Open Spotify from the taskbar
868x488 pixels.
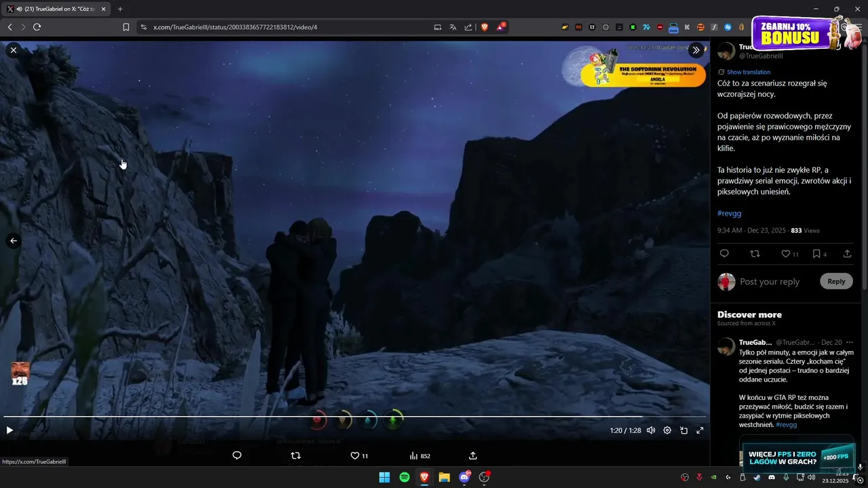pos(404,477)
